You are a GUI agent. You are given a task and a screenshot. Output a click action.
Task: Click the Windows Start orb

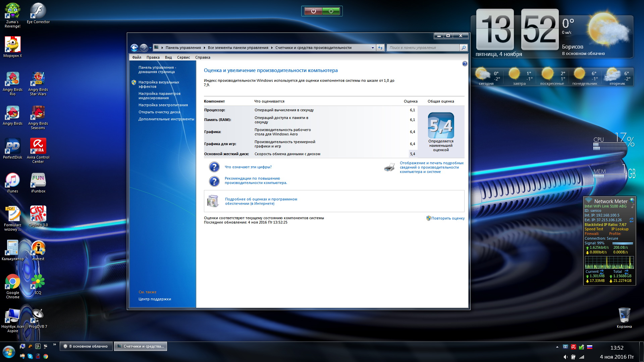click(x=9, y=352)
